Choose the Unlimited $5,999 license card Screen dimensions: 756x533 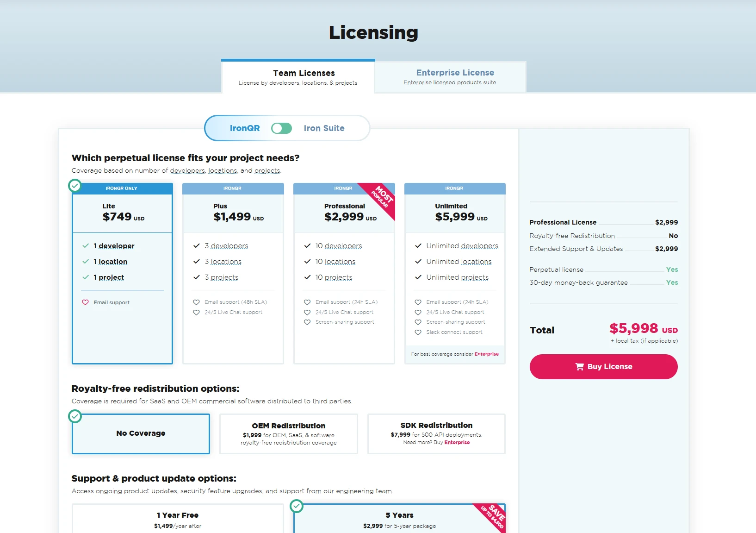(x=454, y=213)
